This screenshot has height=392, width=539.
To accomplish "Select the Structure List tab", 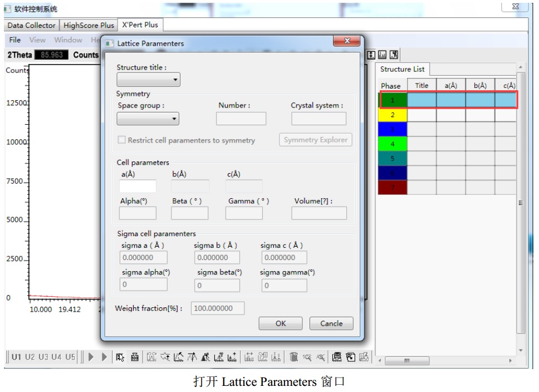I will (x=403, y=70).
